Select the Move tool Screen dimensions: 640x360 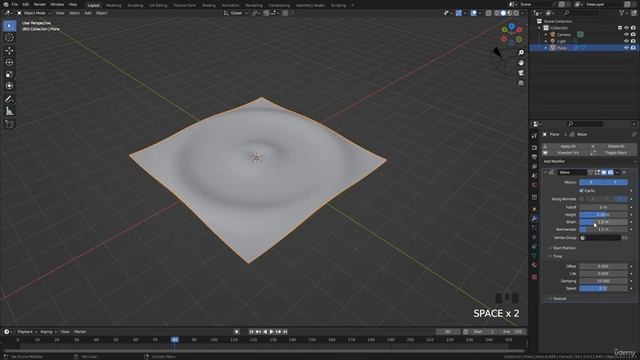[9, 51]
